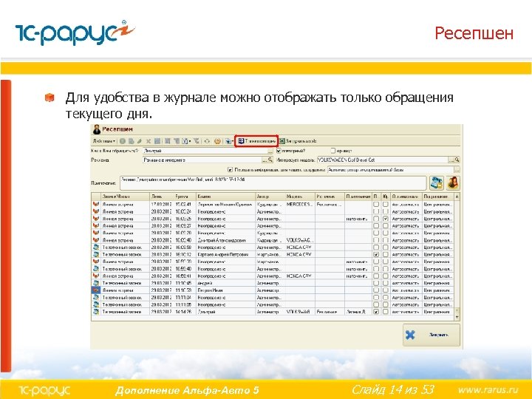Click the VOLKSWAGEN Golf model input field

383,160
